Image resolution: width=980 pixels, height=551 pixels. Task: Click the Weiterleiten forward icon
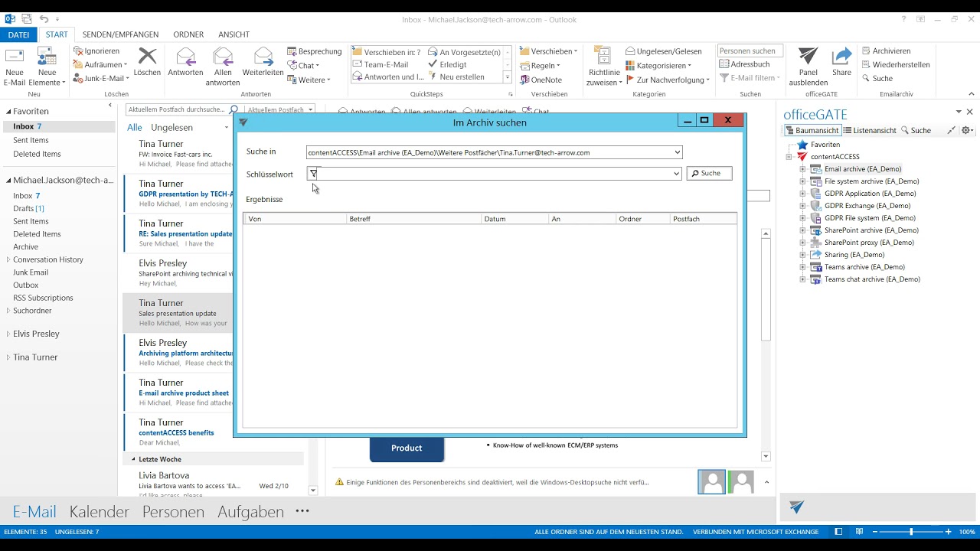coord(263,63)
